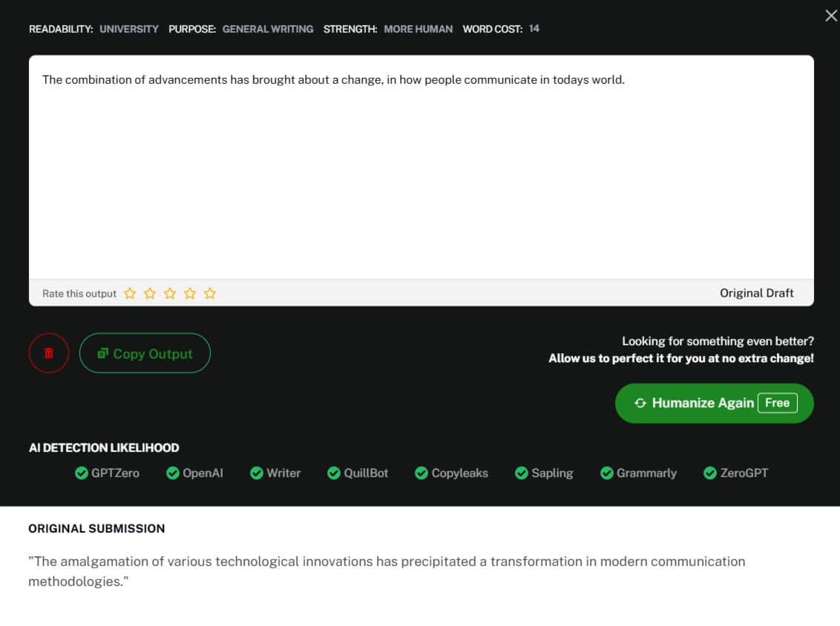Viewport: 840px width, 626px height.
Task: Click Humanize Again Free button
Action: (714, 403)
